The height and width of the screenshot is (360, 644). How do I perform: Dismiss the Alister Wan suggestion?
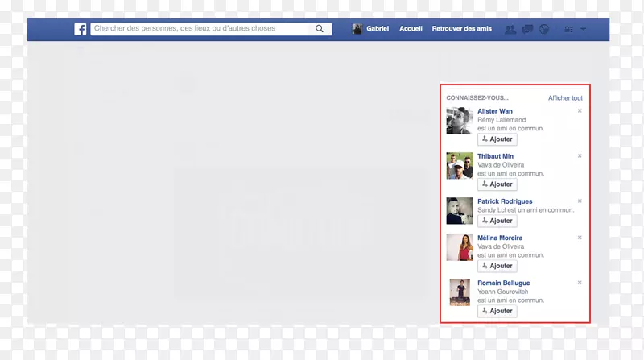(580, 111)
